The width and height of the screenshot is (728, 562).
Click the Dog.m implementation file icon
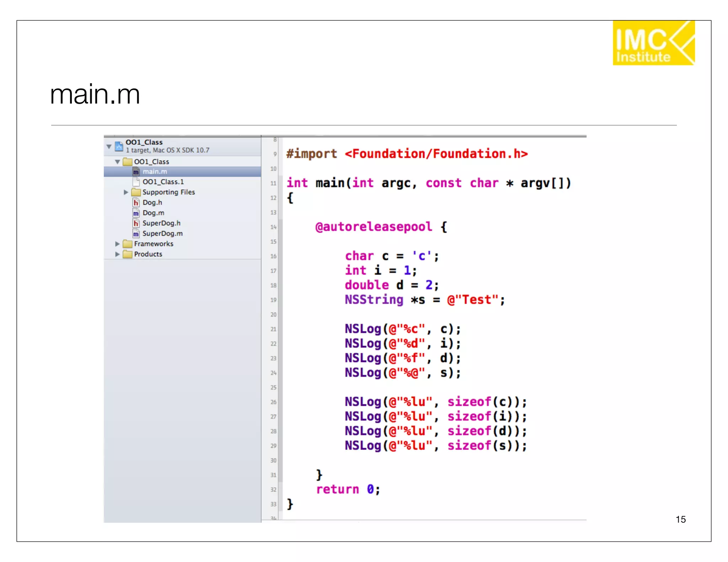tap(136, 213)
